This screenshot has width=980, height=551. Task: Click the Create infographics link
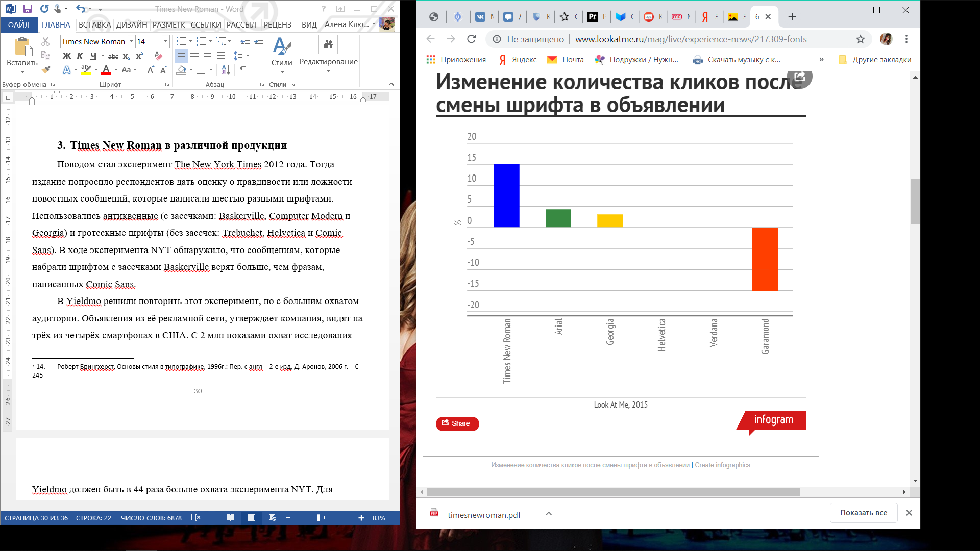722,465
